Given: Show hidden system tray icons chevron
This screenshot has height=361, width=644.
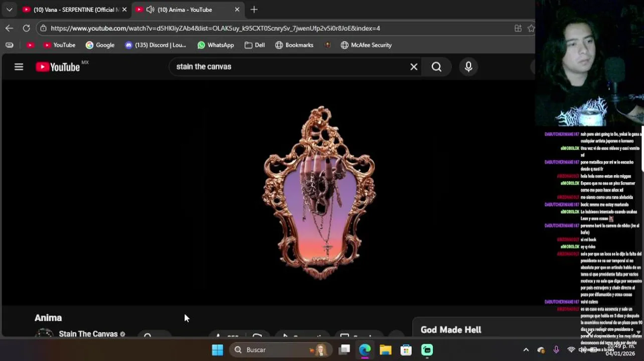Looking at the screenshot, I should 526,350.
